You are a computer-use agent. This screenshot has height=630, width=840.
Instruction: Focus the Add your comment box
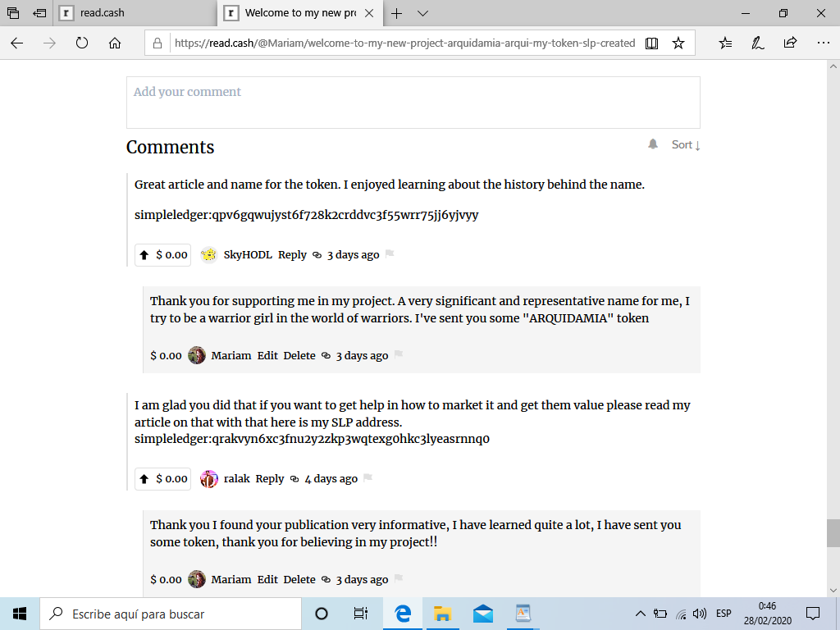[413, 103]
